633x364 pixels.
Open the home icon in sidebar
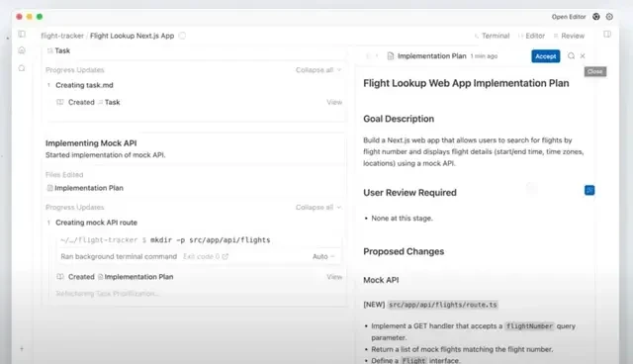coord(22,50)
